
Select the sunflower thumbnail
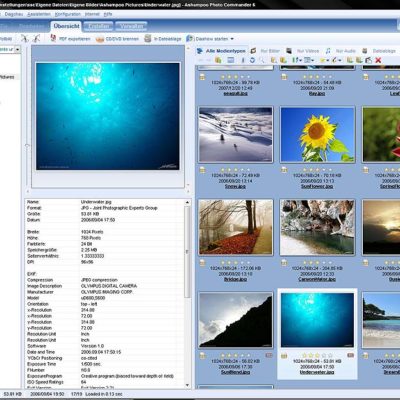(x=317, y=134)
